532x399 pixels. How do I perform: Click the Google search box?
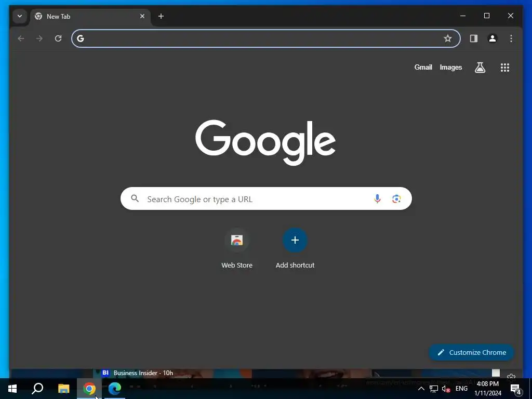tap(266, 198)
